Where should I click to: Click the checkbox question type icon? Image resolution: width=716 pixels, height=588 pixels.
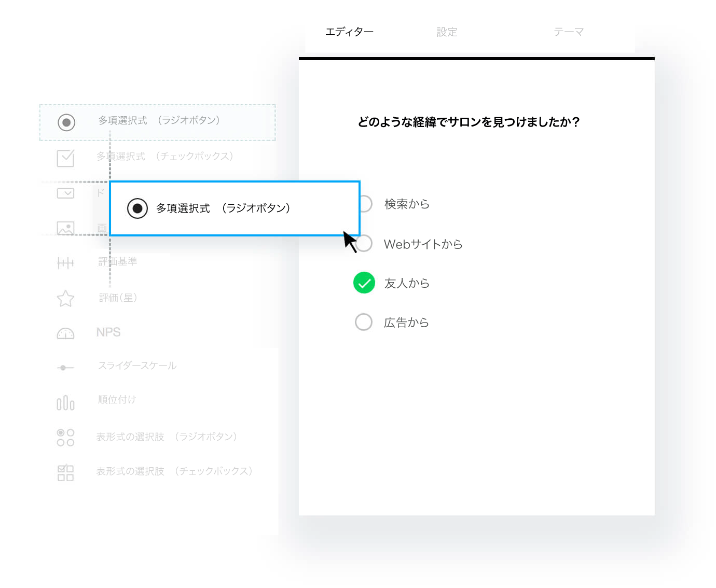(66, 158)
